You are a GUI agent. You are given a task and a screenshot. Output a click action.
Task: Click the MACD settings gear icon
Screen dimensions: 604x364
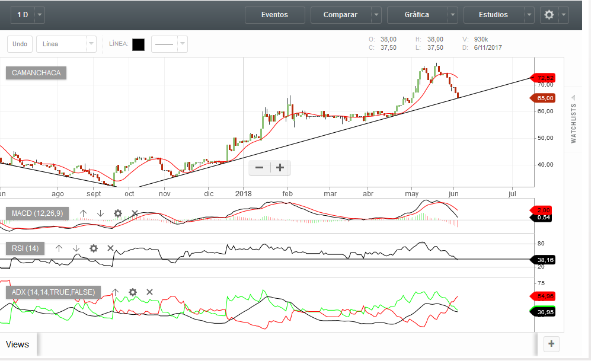(x=118, y=213)
